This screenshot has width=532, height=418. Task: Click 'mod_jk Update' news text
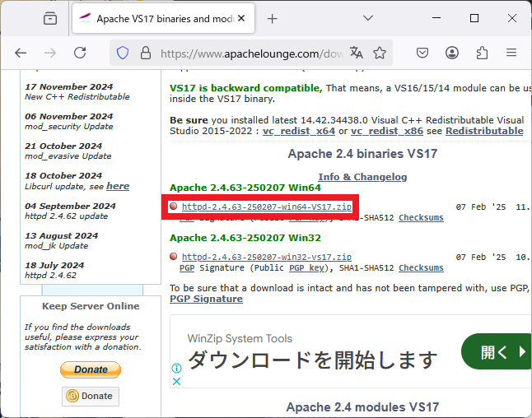click(56, 246)
